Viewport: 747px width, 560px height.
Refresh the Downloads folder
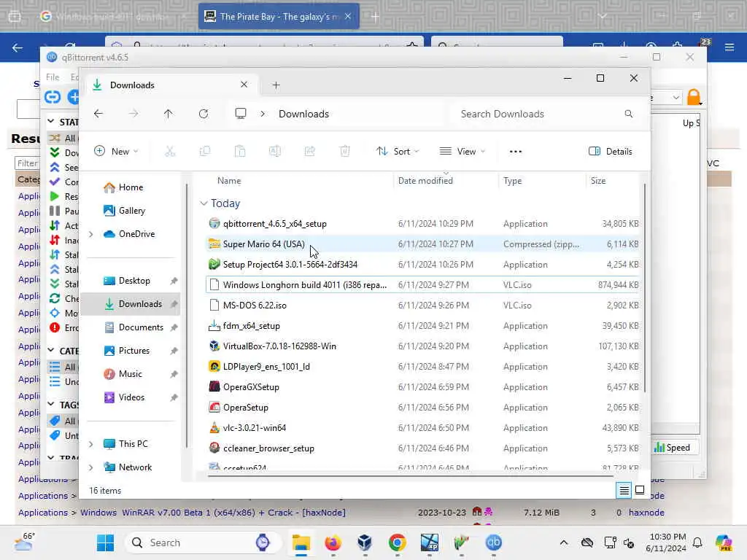(204, 114)
